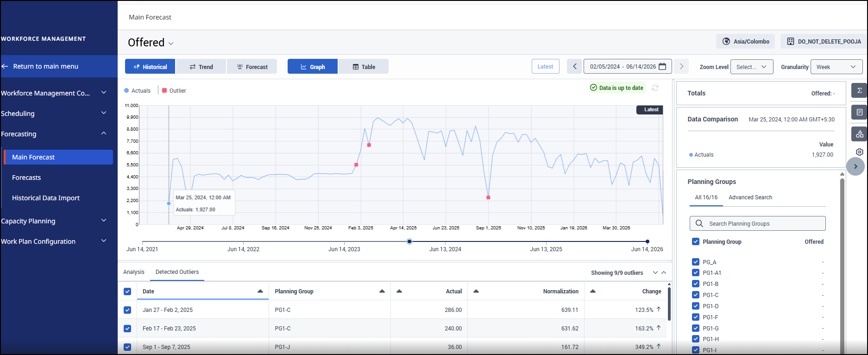Open the Granularity Week dropdown
868x355 pixels.
point(837,67)
